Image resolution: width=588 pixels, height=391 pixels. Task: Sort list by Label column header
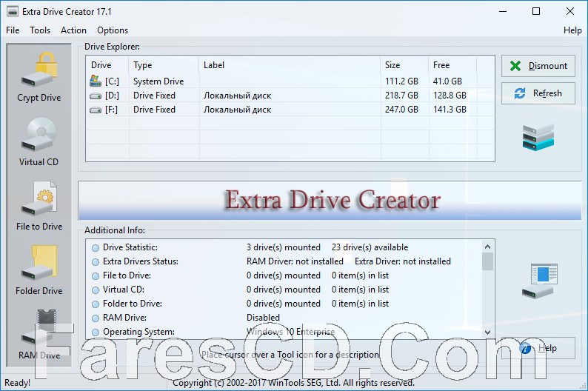[290, 65]
